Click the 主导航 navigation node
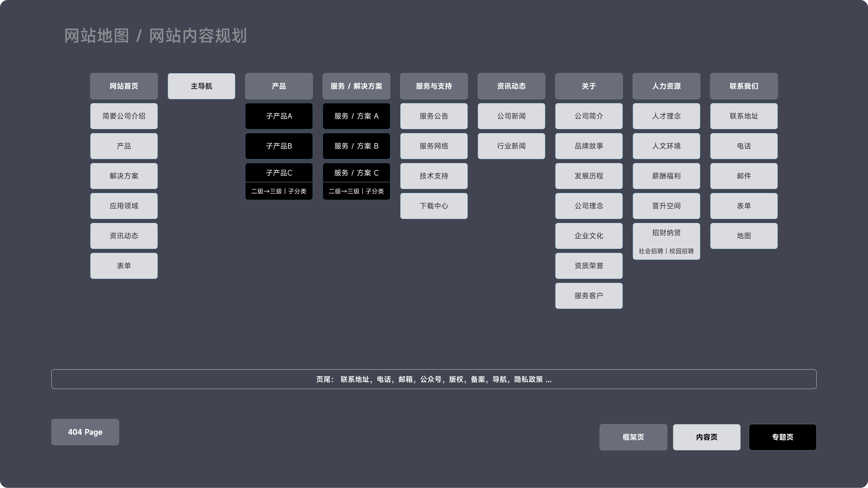 pyautogui.click(x=201, y=86)
